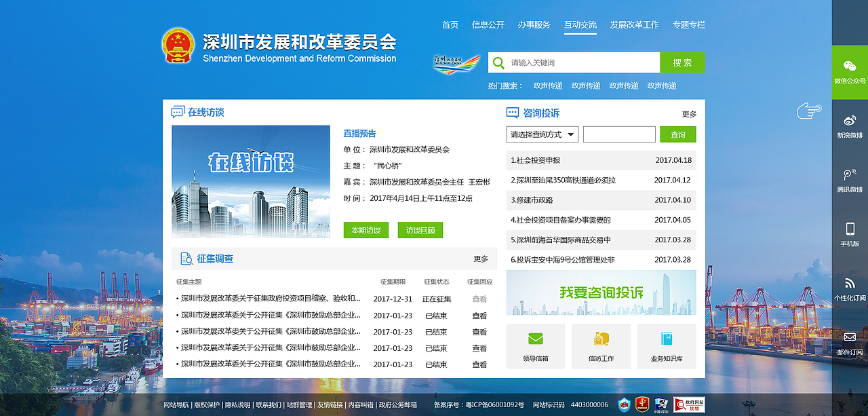Viewport: 868px width, 416px height.
Task: Click the 直播预告 heading
Action: 359,134
